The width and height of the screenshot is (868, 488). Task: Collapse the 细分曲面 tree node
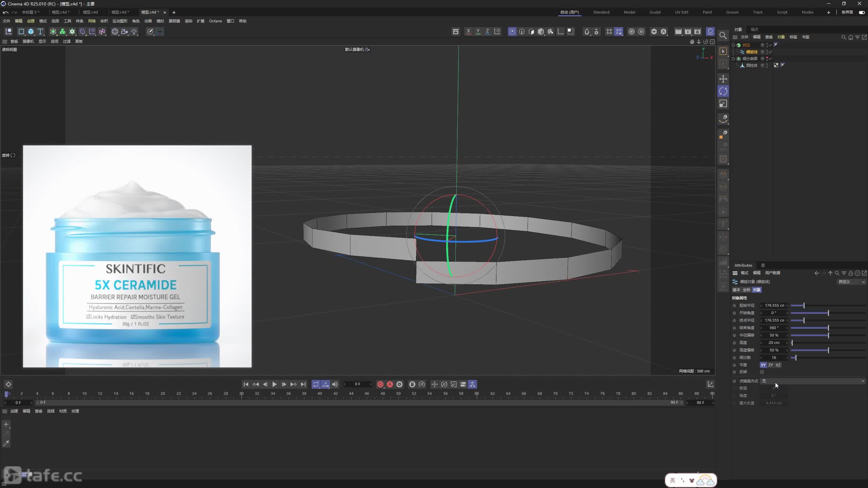tap(733, 59)
